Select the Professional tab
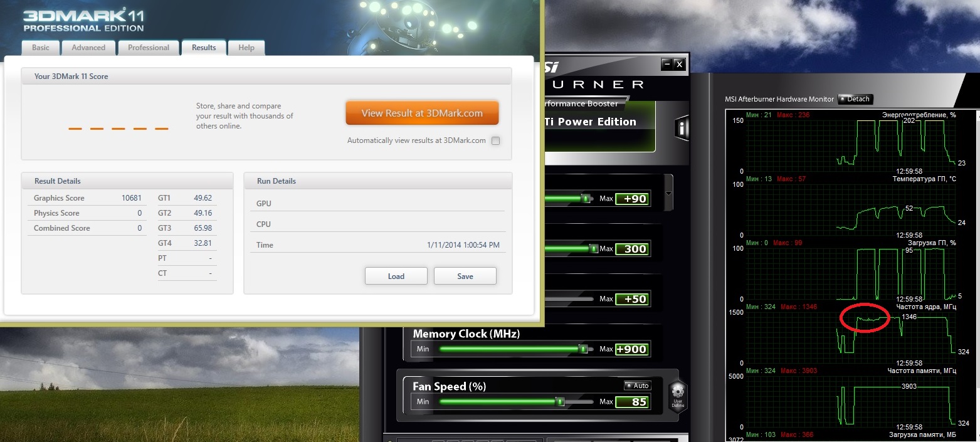 pyautogui.click(x=149, y=48)
